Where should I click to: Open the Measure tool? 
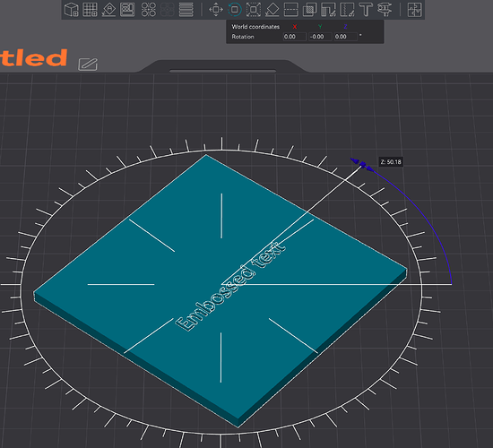(385, 10)
